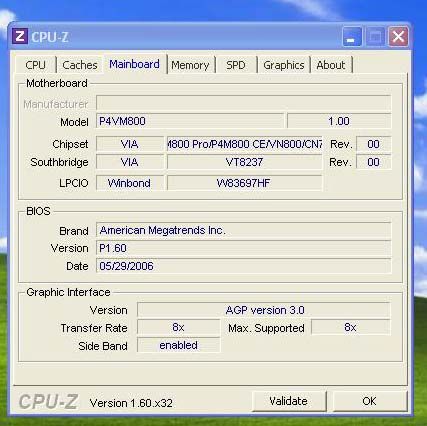Viewport: 427px width, 426px height.
Task: Click the W83697HF LPCIO value
Action: pos(244,183)
